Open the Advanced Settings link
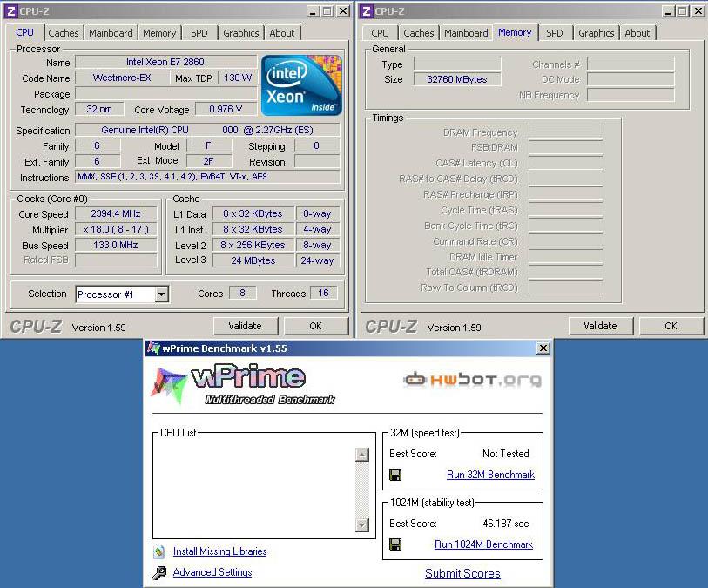The image size is (708, 588). pyautogui.click(x=212, y=572)
